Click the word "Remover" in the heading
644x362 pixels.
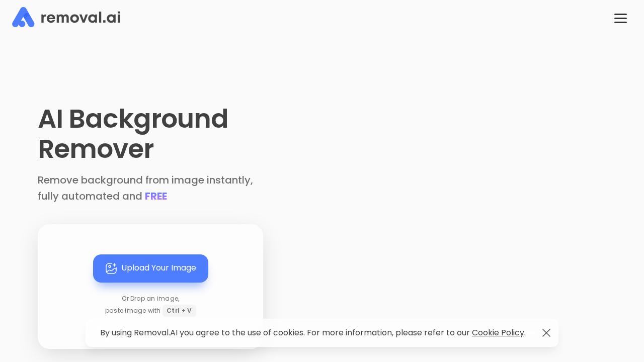(x=96, y=149)
